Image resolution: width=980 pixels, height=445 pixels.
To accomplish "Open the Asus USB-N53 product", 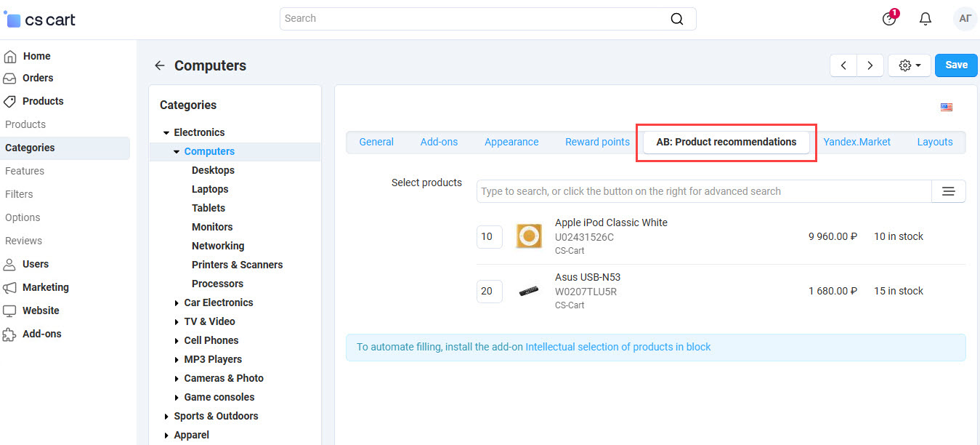I will 588,277.
